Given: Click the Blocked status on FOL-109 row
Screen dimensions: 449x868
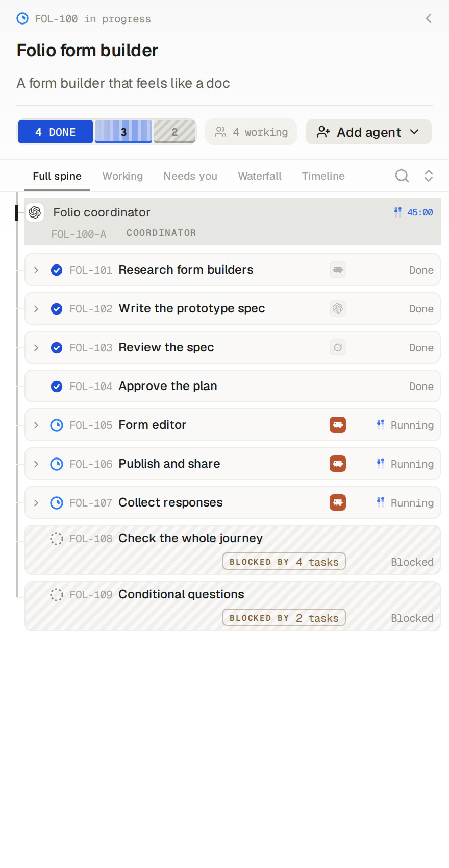Looking at the screenshot, I should tap(412, 618).
